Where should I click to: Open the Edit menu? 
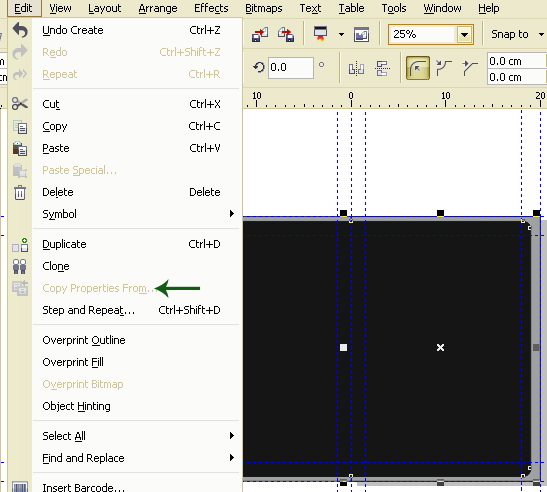pyautogui.click(x=23, y=8)
